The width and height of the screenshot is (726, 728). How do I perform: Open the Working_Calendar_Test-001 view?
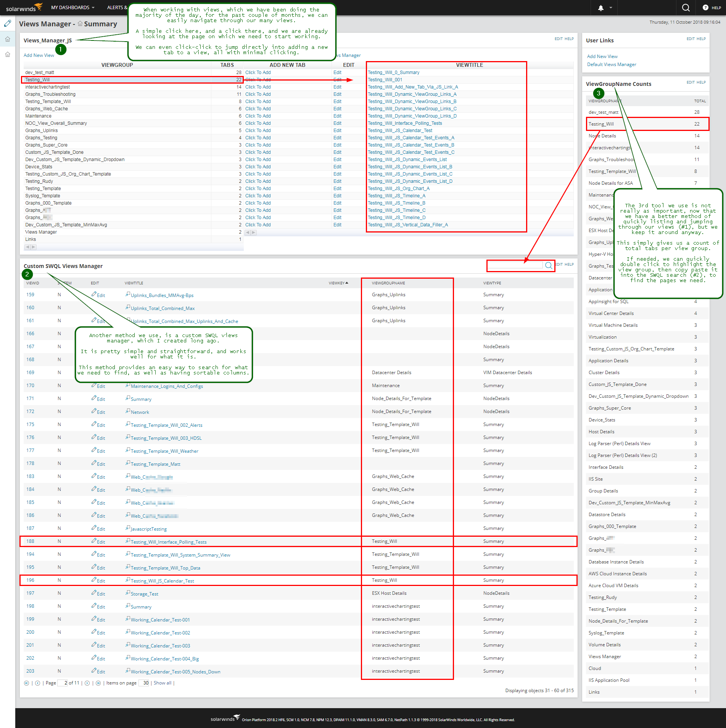click(x=160, y=620)
